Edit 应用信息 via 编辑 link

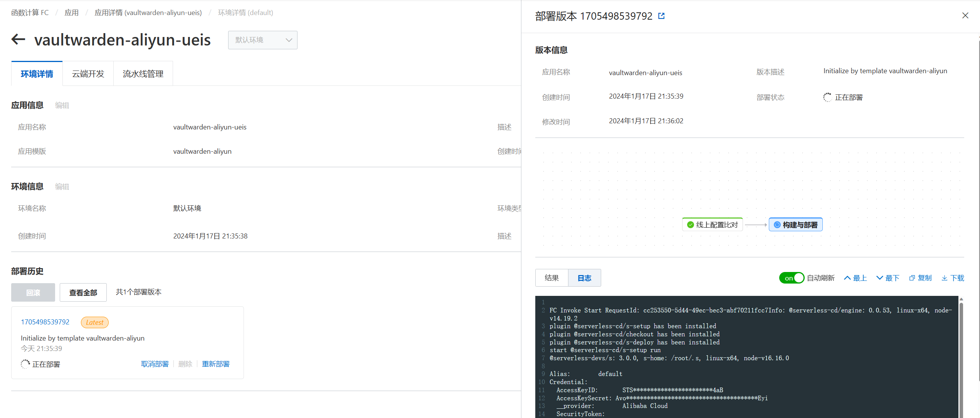pyautogui.click(x=62, y=106)
